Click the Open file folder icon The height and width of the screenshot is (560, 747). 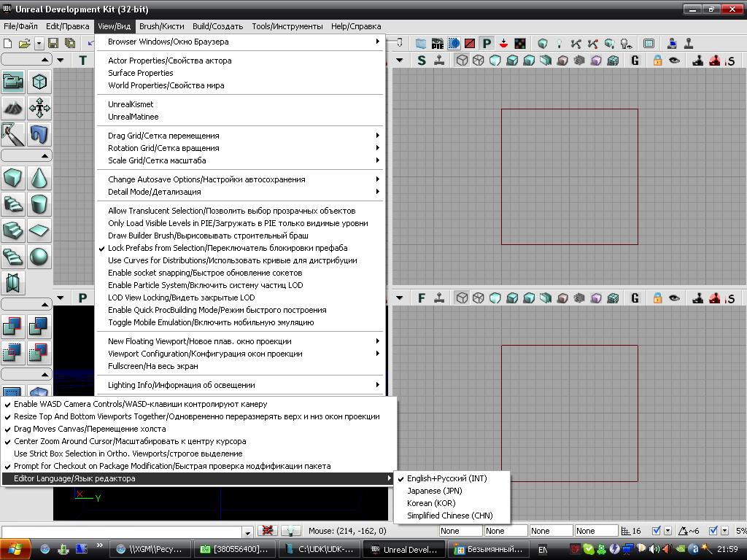click(24, 43)
